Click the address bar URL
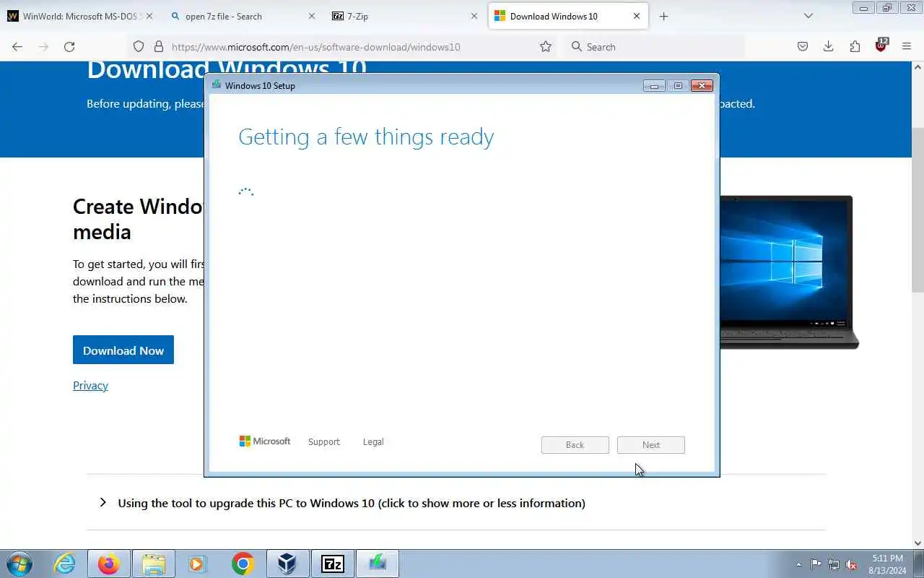The image size is (924, 578). (x=315, y=47)
